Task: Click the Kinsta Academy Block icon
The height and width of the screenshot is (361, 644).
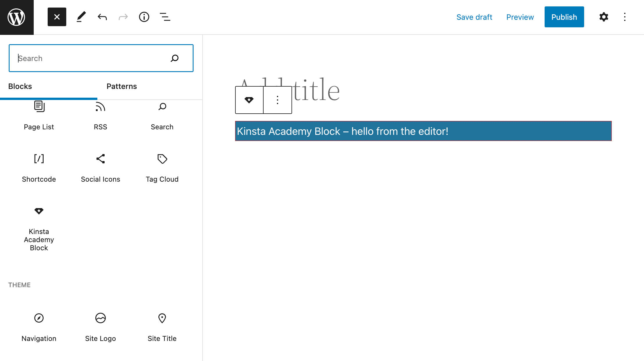Action: pos(38,211)
